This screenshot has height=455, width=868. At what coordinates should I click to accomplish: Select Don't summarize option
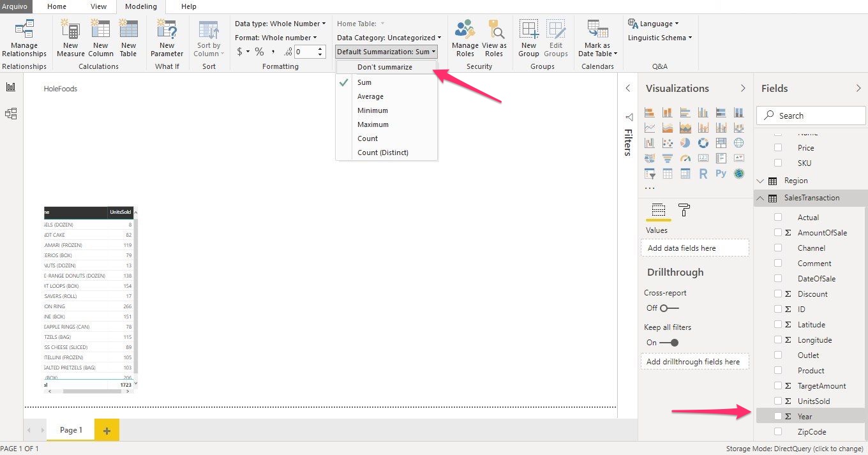click(x=384, y=67)
